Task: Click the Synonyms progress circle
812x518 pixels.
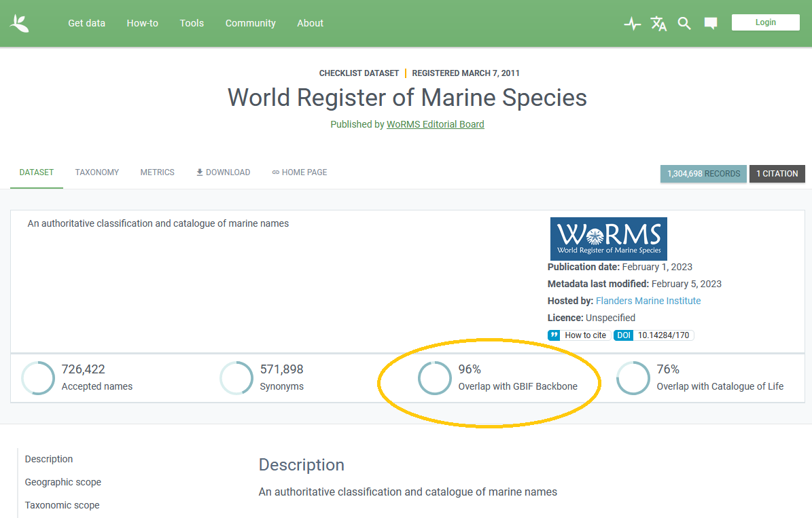Action: click(236, 377)
